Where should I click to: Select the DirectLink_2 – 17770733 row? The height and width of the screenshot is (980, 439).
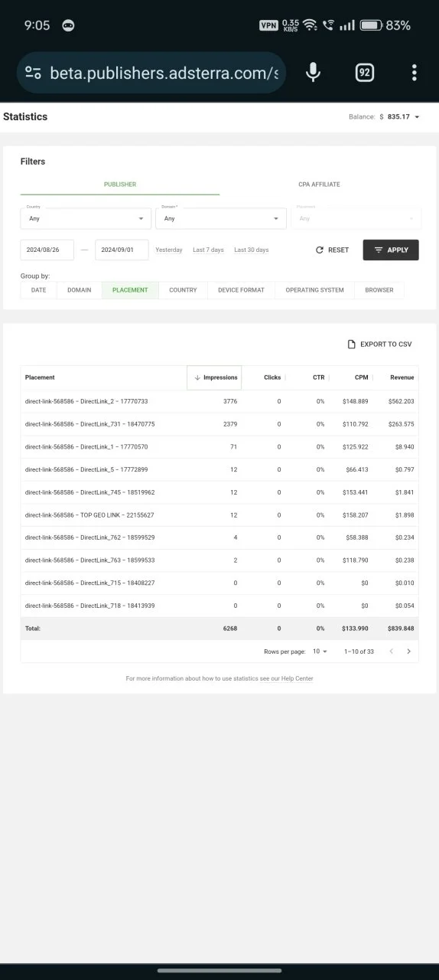tap(219, 401)
